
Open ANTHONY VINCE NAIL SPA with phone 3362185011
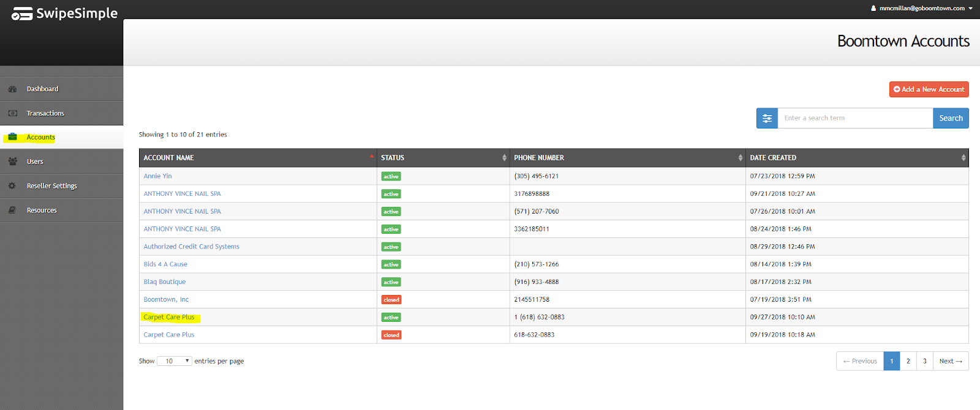click(x=182, y=229)
